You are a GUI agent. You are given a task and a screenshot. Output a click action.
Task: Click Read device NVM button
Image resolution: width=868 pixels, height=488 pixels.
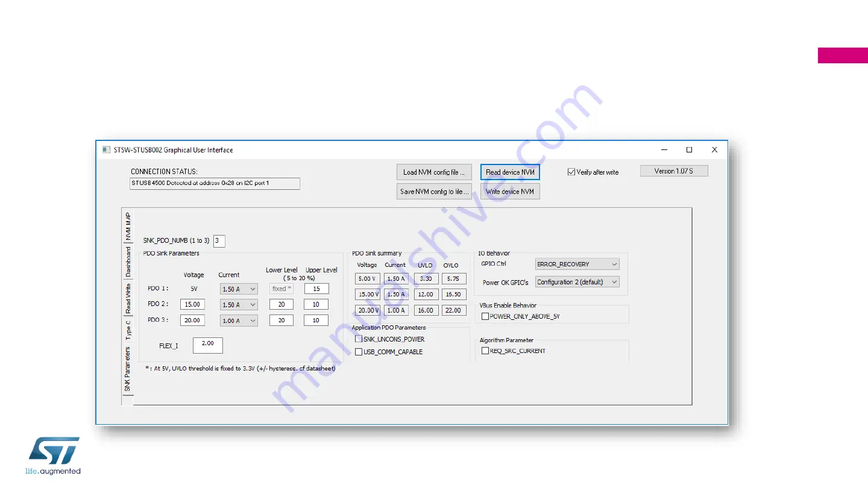point(510,172)
